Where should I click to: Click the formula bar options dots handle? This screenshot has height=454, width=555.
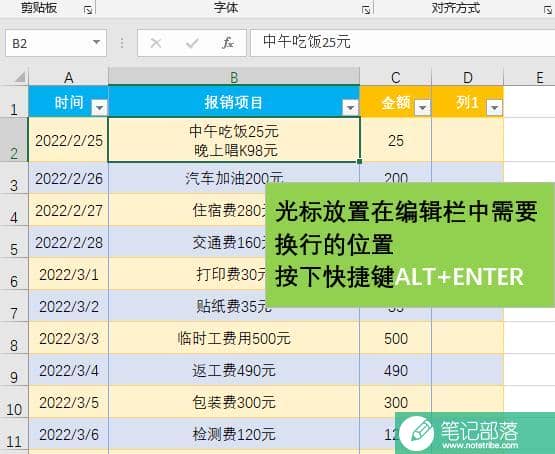click(122, 43)
